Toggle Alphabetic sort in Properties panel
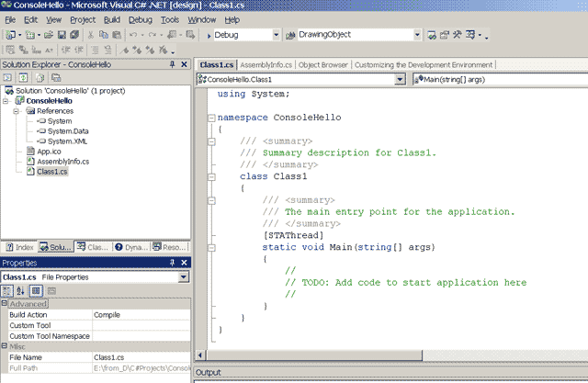 coord(20,291)
